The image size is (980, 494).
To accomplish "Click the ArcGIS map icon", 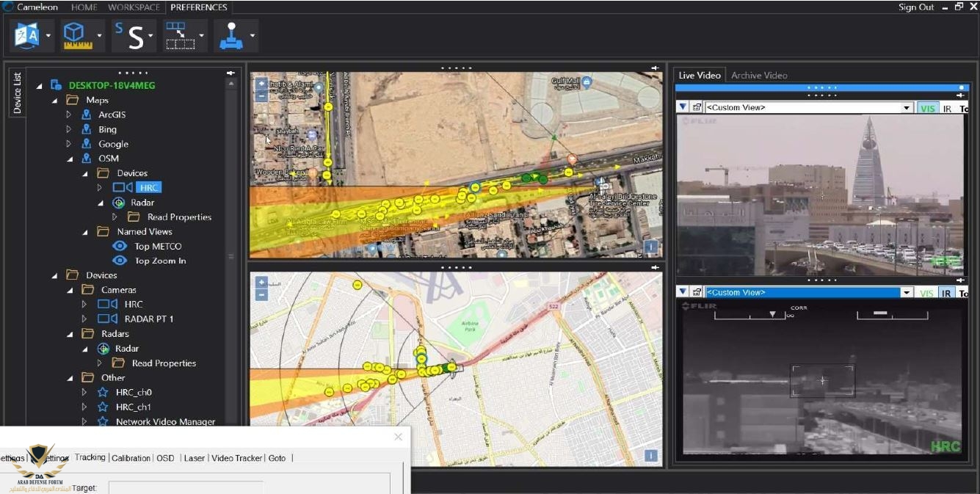I will pyautogui.click(x=87, y=115).
